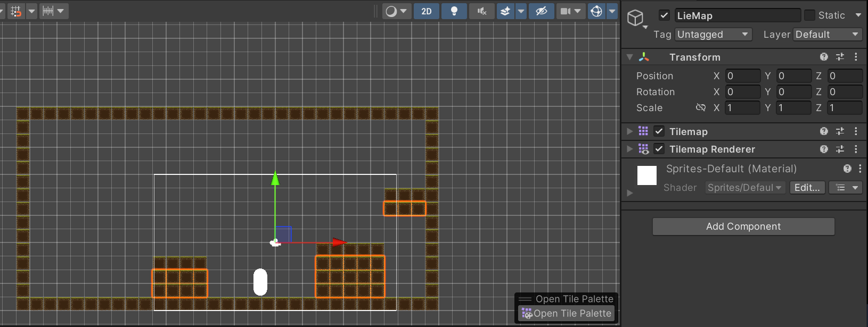Open scene camera settings dropdown
868x327 pixels.
coord(571,11)
